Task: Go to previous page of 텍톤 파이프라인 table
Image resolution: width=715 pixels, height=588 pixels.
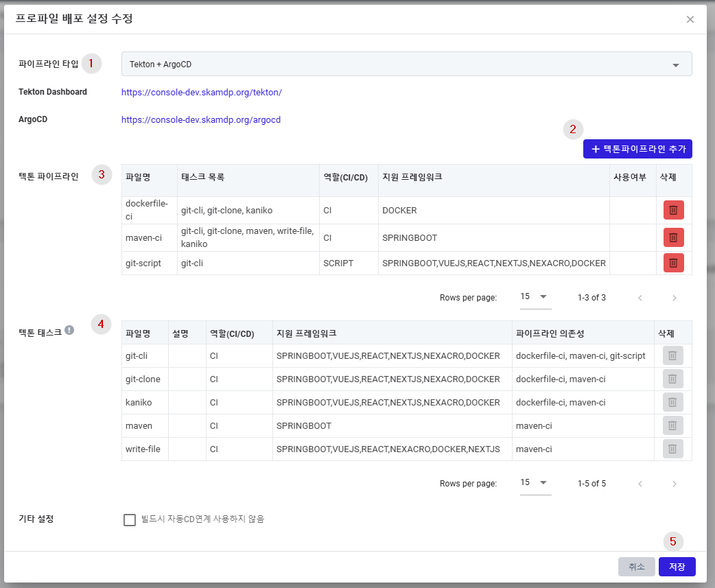Action: tap(640, 298)
